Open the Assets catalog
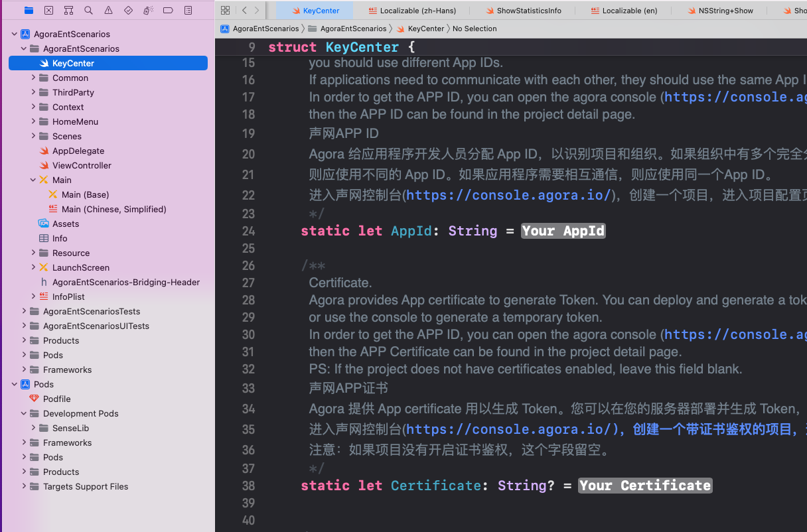 66,224
